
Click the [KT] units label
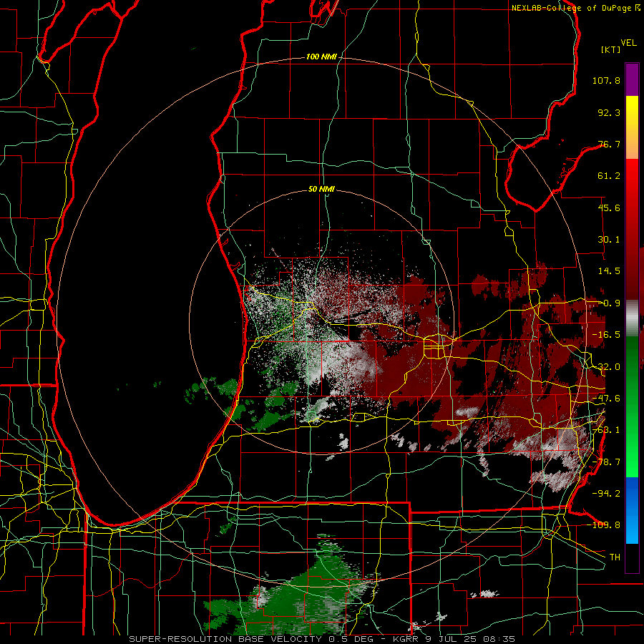coord(611,49)
